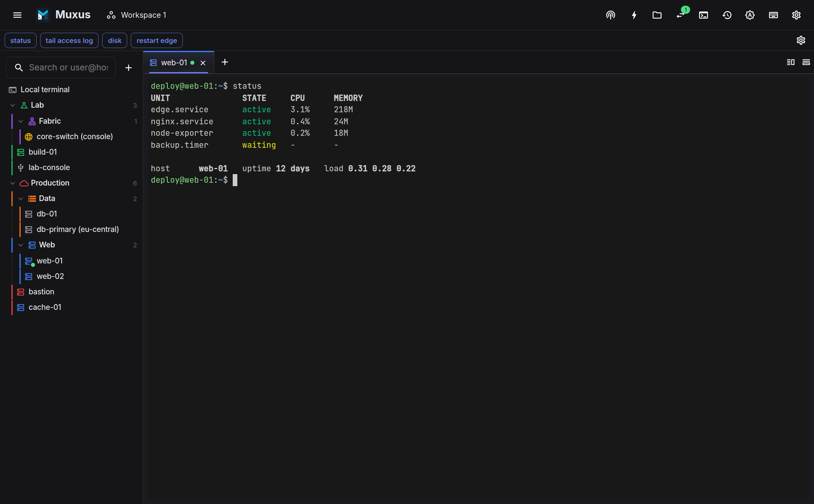Viewport: 814px width, 504px height.
Task: Open transfers icon with badge 1
Action: tap(680, 15)
